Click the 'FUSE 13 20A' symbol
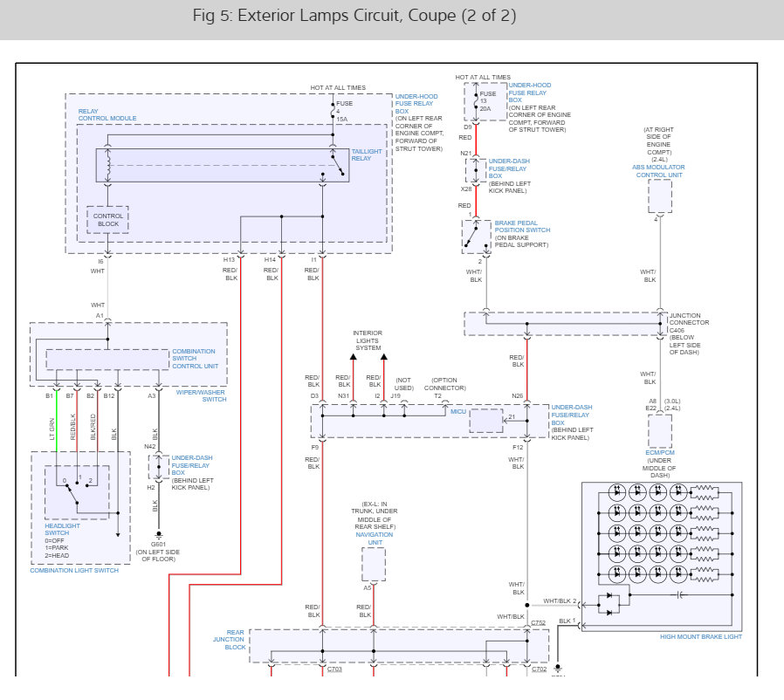The image size is (784, 700). click(x=477, y=101)
